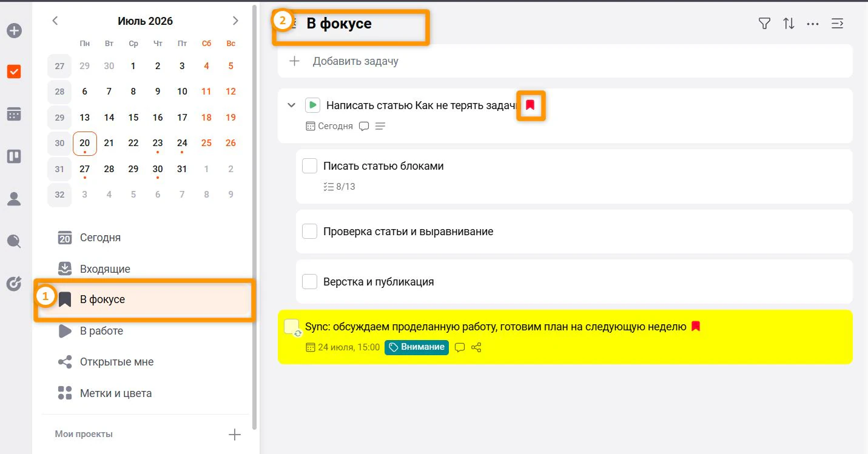Open the search magnifier icon in left rail
Screen dimensions: 868x454
[x=14, y=241]
